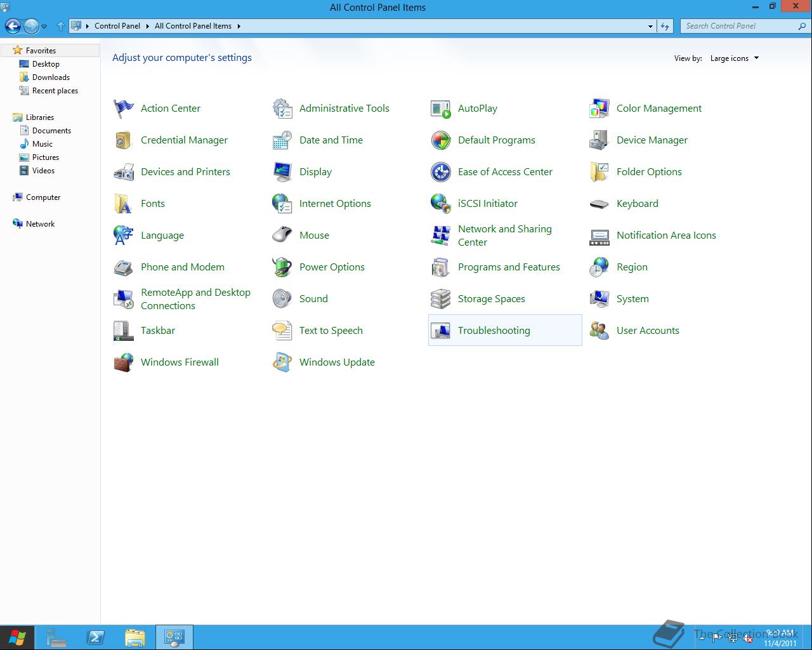Launch PowerShell from the taskbar
The image size is (812, 650).
(x=96, y=637)
